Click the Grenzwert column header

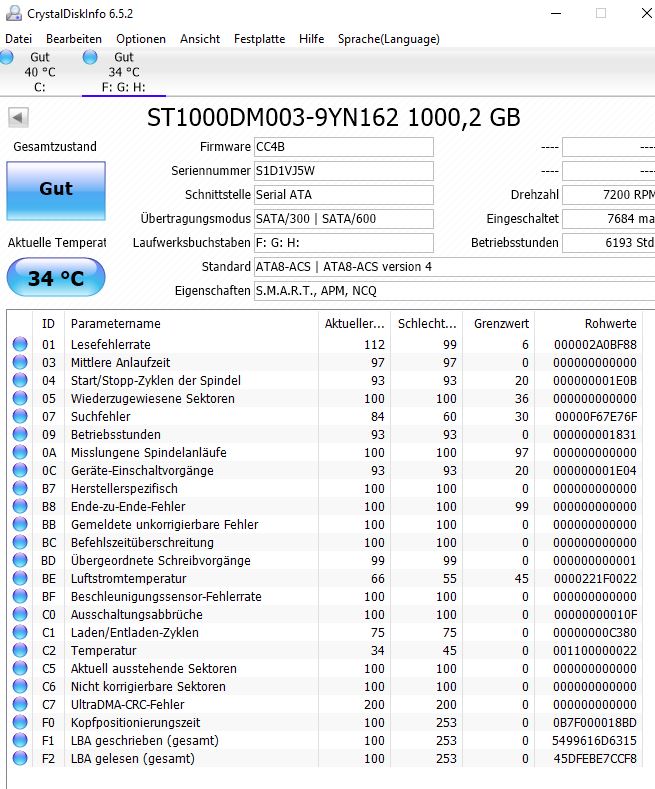(x=499, y=324)
